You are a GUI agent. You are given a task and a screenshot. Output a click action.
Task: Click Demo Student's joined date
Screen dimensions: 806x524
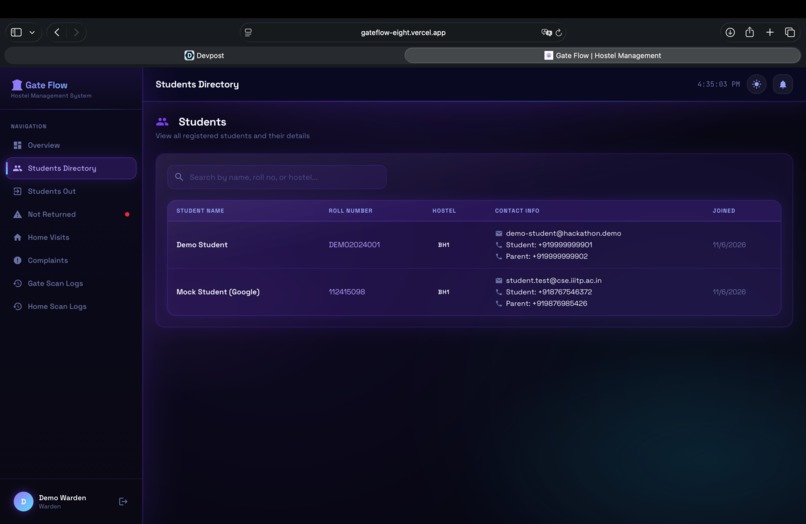pyautogui.click(x=729, y=245)
